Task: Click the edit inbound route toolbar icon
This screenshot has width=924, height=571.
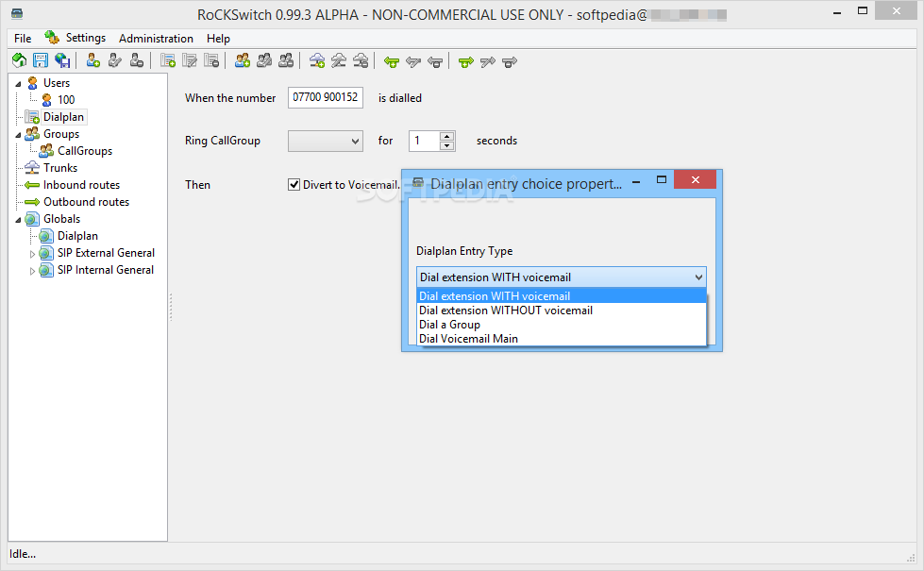Action: coord(413,61)
